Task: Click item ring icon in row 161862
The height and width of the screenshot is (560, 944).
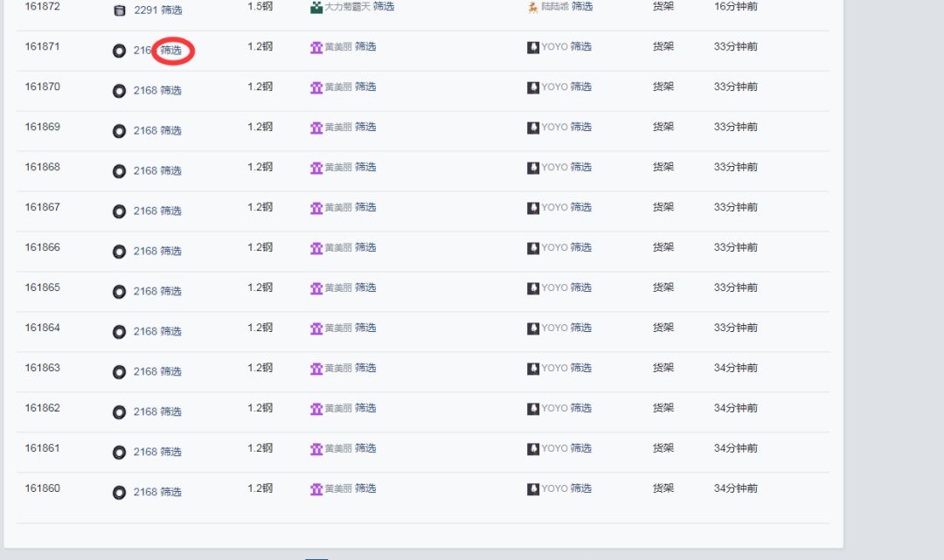Action: click(119, 412)
